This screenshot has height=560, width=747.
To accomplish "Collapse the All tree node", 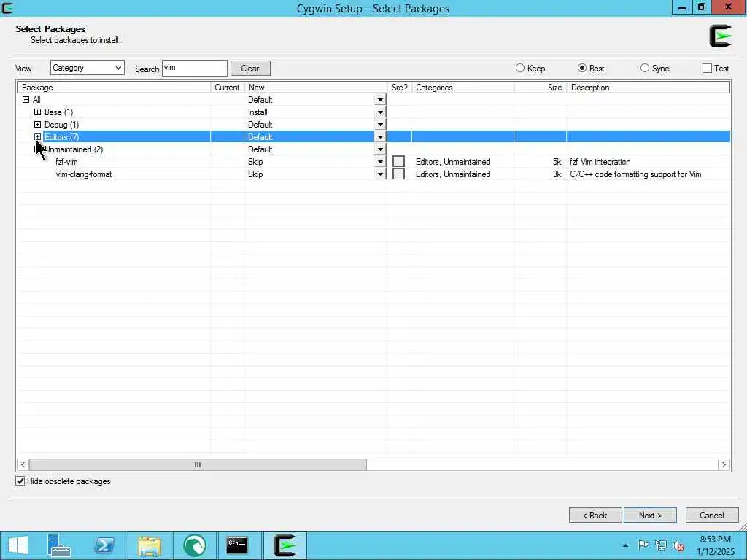I will (26, 99).
